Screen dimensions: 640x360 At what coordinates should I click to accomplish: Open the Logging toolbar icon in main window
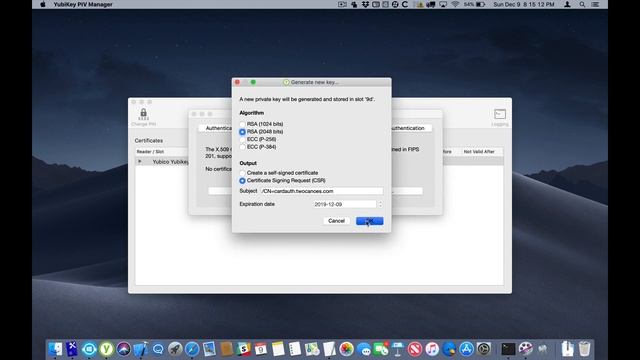[x=500, y=114]
